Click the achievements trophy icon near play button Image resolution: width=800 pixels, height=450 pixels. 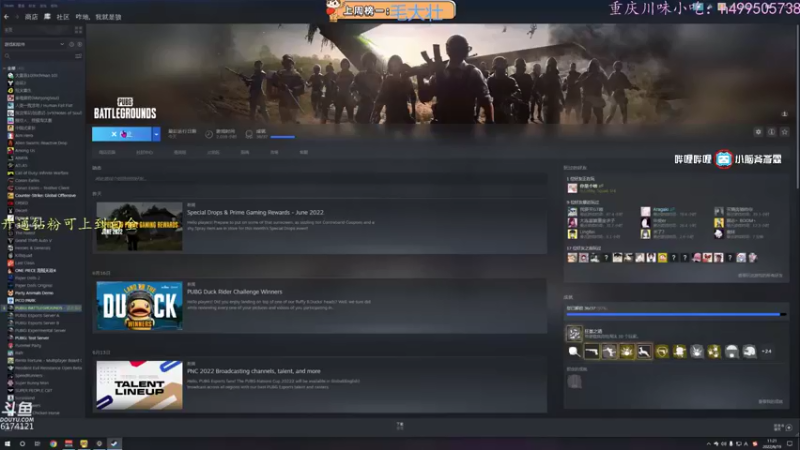coord(249,134)
